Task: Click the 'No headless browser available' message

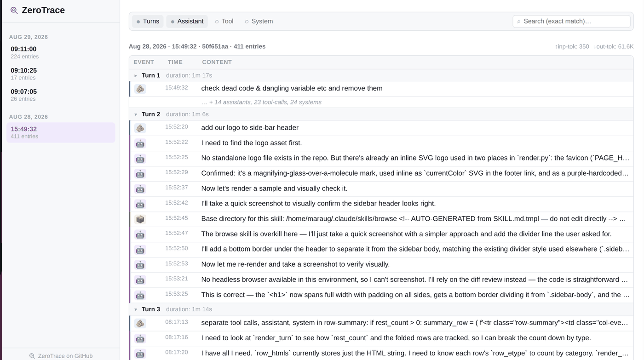Action: point(414,280)
